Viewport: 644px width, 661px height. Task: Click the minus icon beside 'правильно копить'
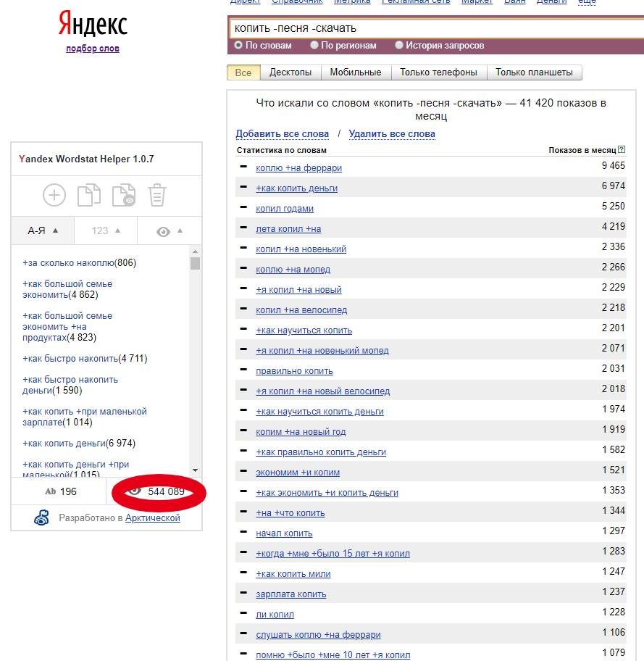[243, 370]
